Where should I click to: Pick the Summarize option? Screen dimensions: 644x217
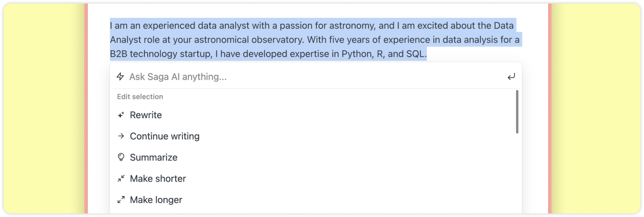[x=153, y=157]
